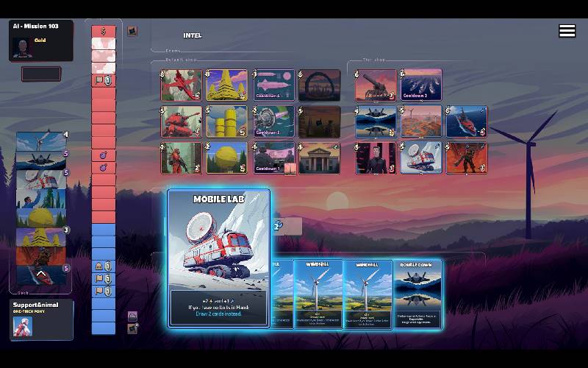This screenshot has width=588, height=368.
Task: Select the rightmost Windmill card in hand
Action: pyautogui.click(x=367, y=292)
